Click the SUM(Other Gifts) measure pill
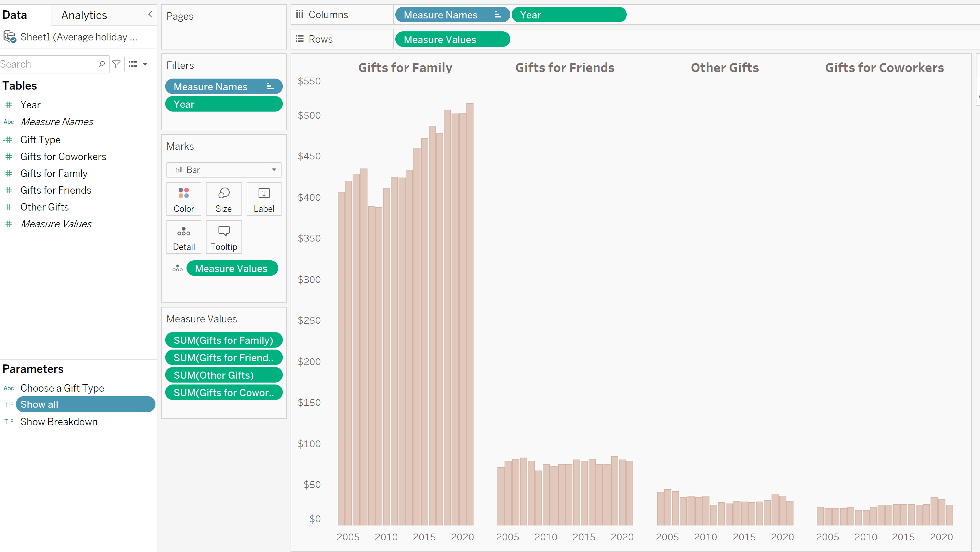The height and width of the screenshot is (552, 980). click(224, 375)
